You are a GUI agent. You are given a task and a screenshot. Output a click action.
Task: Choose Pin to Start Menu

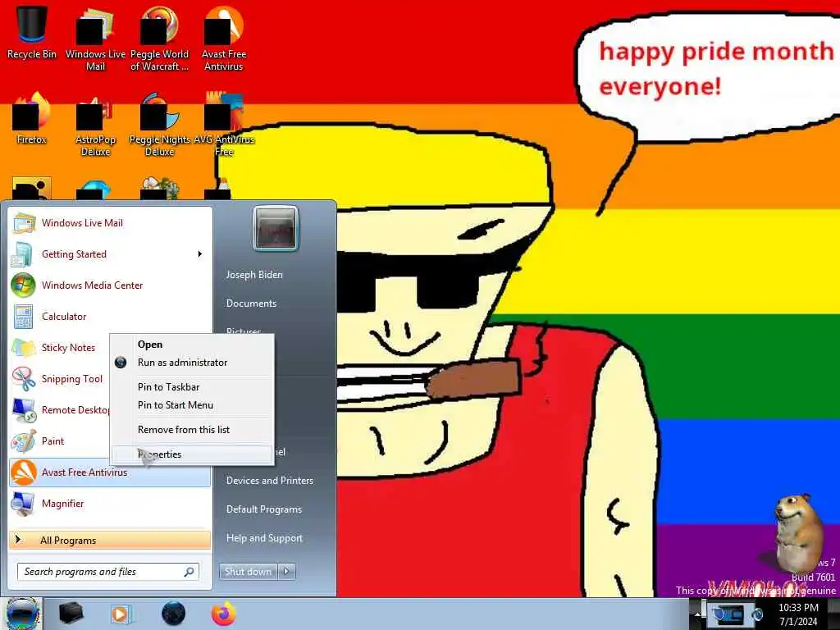click(x=192, y=405)
